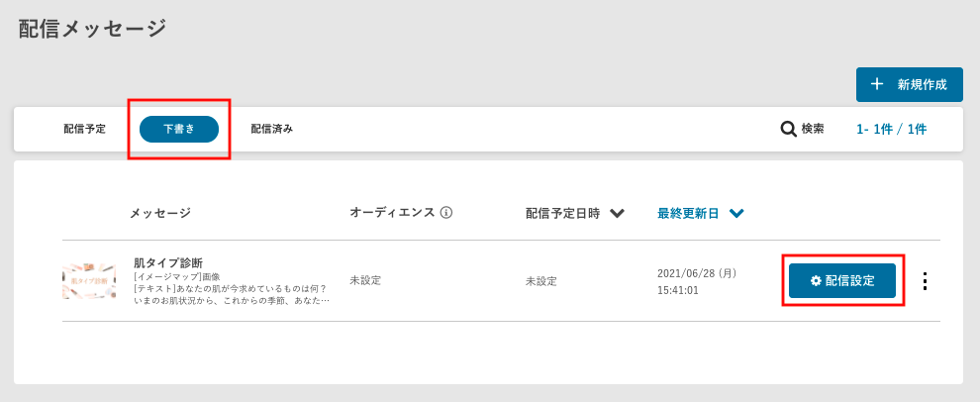The image size is (980, 402).
Task: Click the plus icon on 新規作成
Action: [877, 84]
